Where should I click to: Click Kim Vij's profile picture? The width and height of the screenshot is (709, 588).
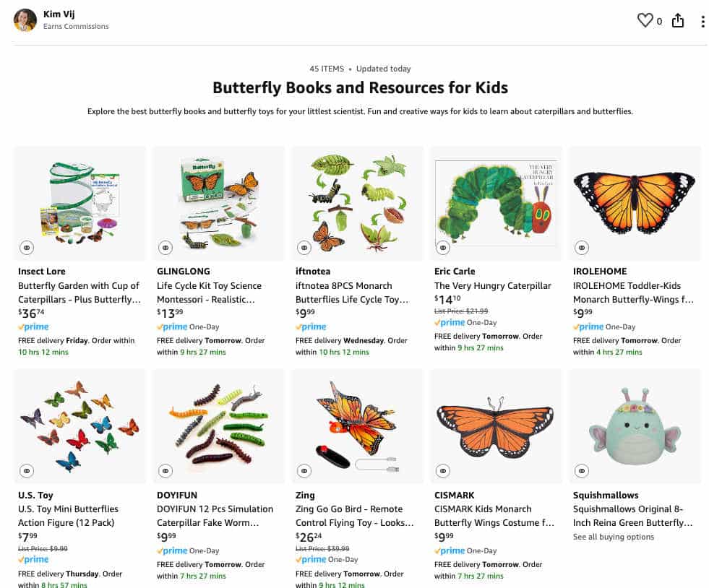point(25,20)
